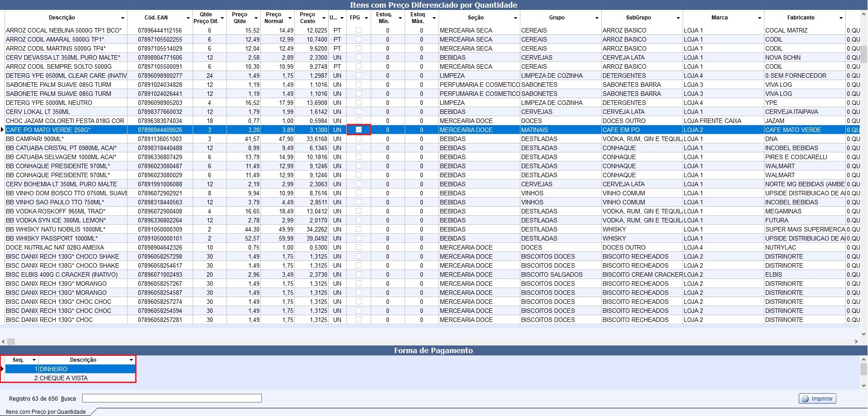Toggle FPG checkbox for CHOC JAZAM COLORETI
This screenshot has height=416, width=868.
pos(359,121)
